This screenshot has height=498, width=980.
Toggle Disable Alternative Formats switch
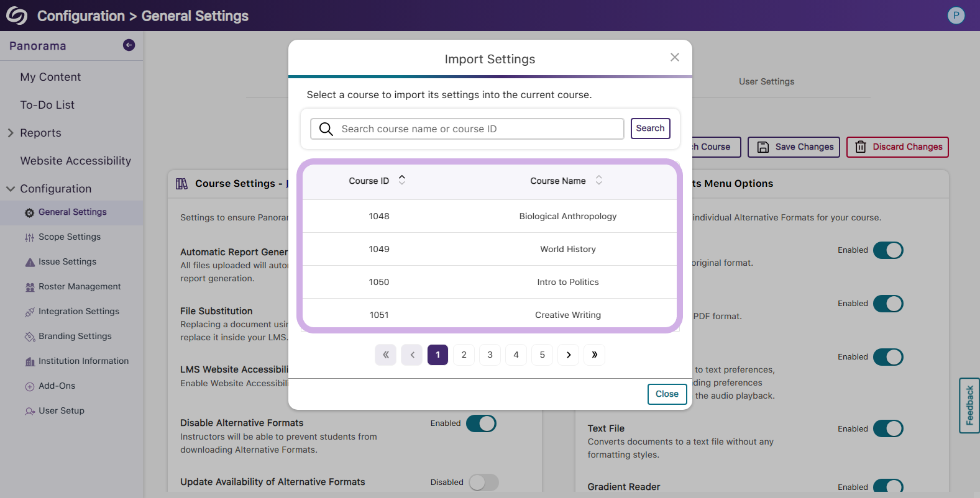point(481,423)
